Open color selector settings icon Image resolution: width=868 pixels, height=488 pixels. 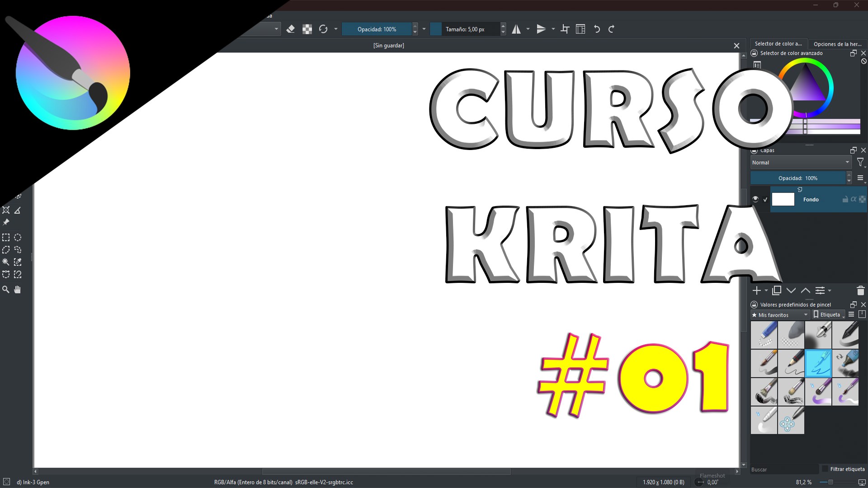(x=757, y=65)
